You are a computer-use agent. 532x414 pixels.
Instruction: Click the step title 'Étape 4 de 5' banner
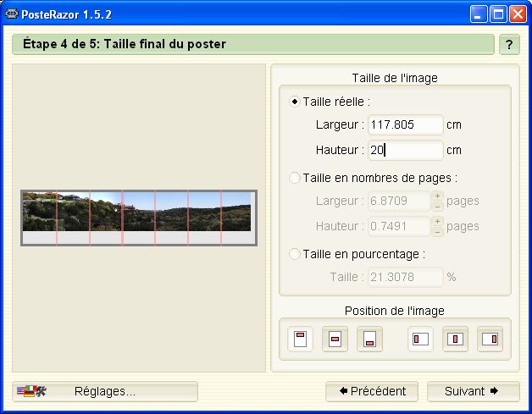pos(253,44)
